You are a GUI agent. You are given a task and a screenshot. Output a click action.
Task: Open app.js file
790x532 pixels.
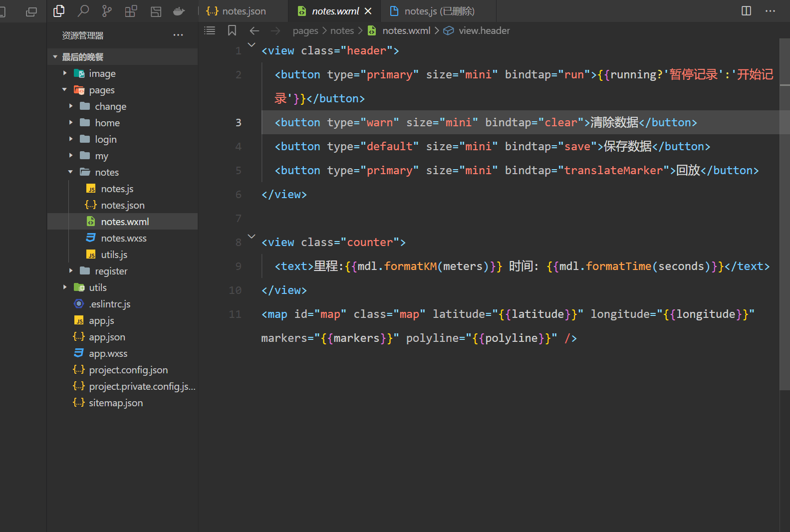pyautogui.click(x=122, y=320)
